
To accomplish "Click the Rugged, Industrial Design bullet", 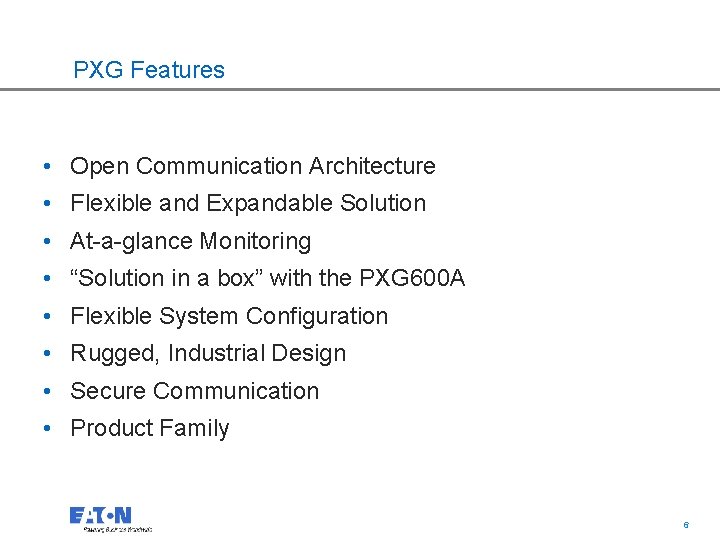I will point(208,354).
